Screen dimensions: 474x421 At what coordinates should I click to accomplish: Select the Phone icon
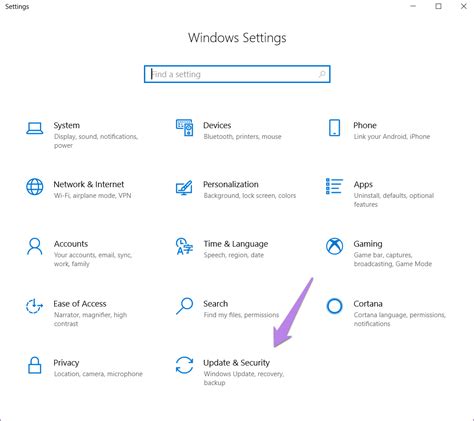[x=334, y=128]
